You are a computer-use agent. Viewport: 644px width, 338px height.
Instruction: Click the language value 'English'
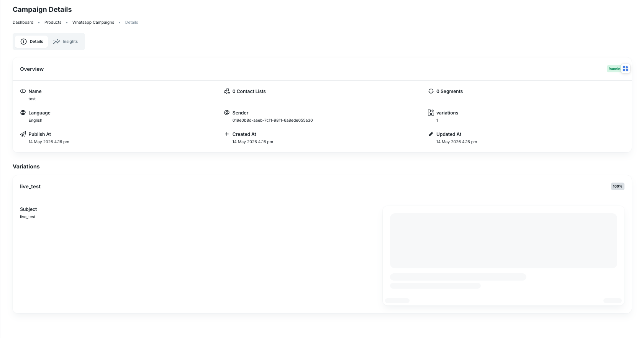point(35,120)
